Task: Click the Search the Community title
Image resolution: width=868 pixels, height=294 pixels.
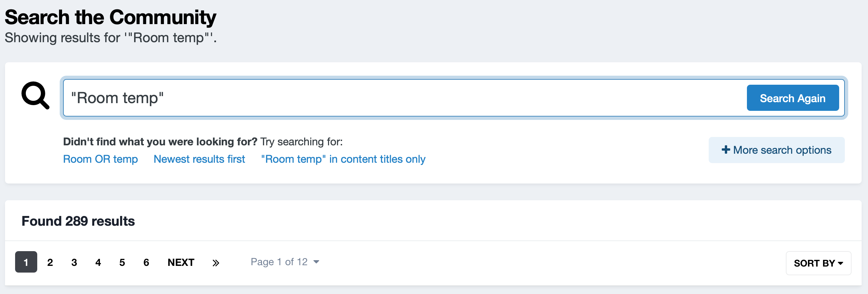Action: pyautogui.click(x=111, y=17)
